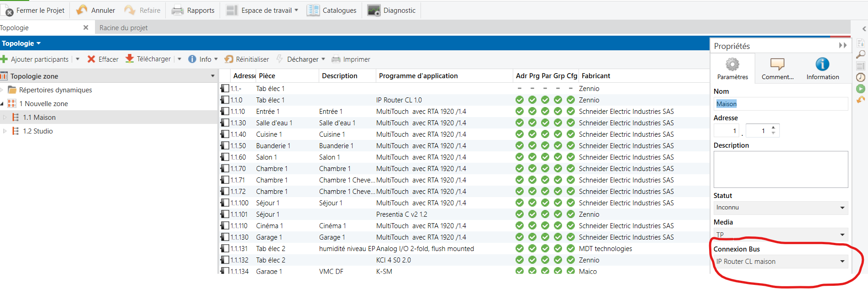Select the Presentia C v2 1.2 row

click(x=464, y=214)
